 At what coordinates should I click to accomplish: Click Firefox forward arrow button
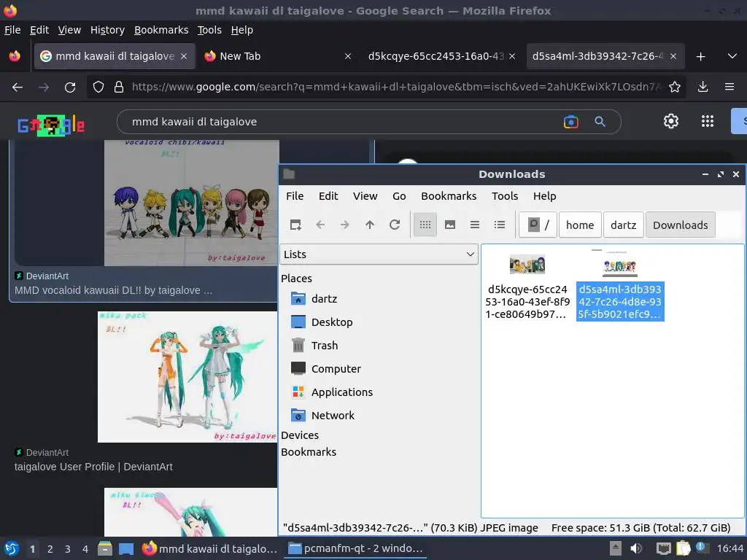[44, 87]
